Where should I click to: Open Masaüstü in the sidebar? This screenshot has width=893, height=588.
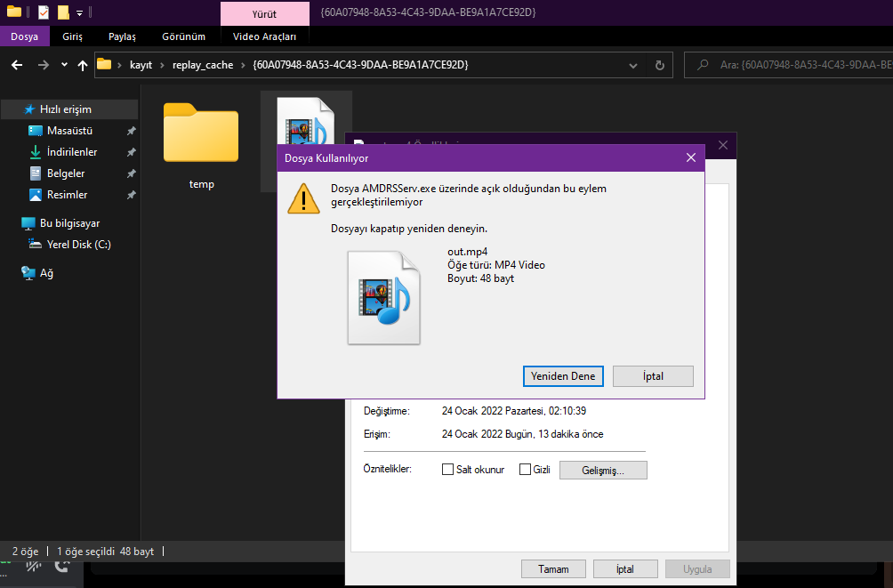click(x=69, y=131)
